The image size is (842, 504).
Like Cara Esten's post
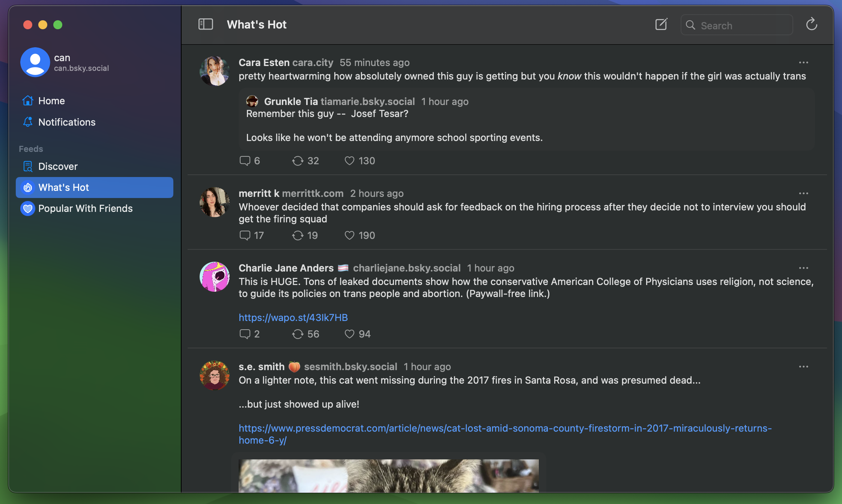(349, 161)
